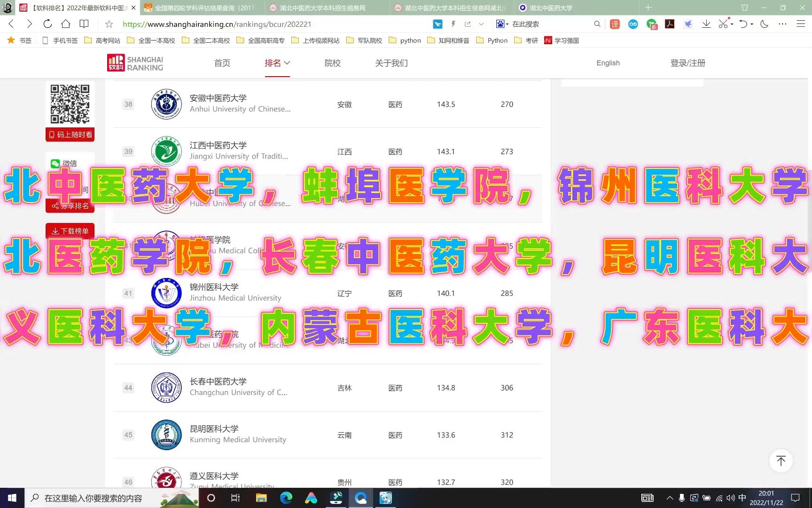Image resolution: width=812 pixels, height=508 pixels.
Task: Click the 长春中医药大学 logo
Action: click(x=166, y=388)
